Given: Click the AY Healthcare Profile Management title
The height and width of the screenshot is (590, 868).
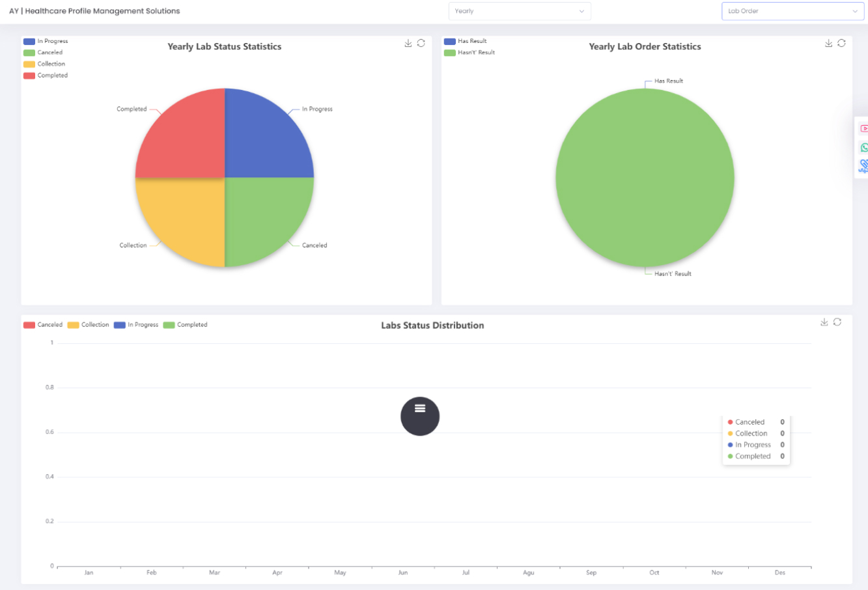Looking at the screenshot, I should click(94, 11).
